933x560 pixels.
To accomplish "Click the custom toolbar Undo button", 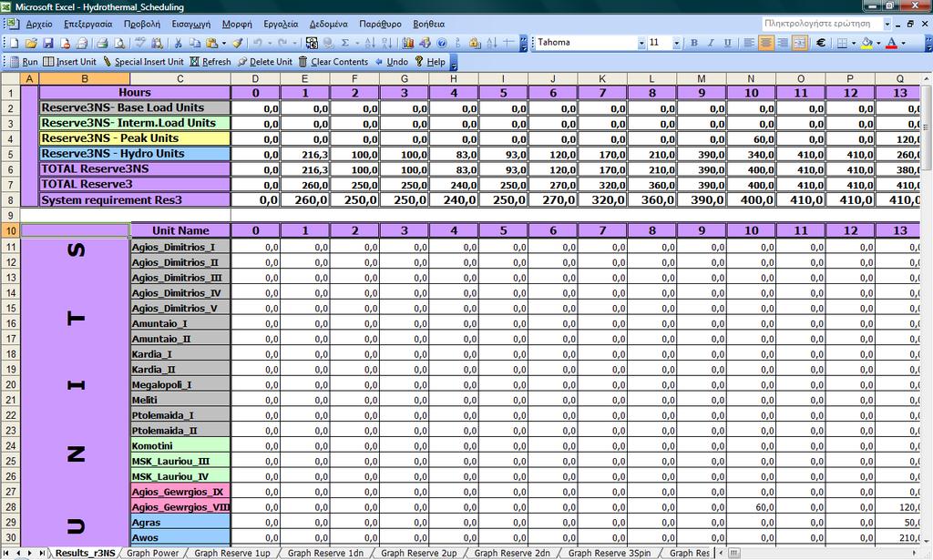I will click(x=391, y=62).
